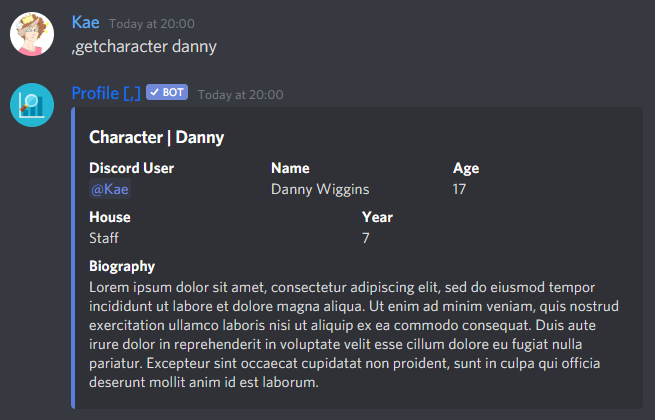Click the Year field label
Image resolution: width=655 pixels, height=420 pixels.
click(377, 217)
